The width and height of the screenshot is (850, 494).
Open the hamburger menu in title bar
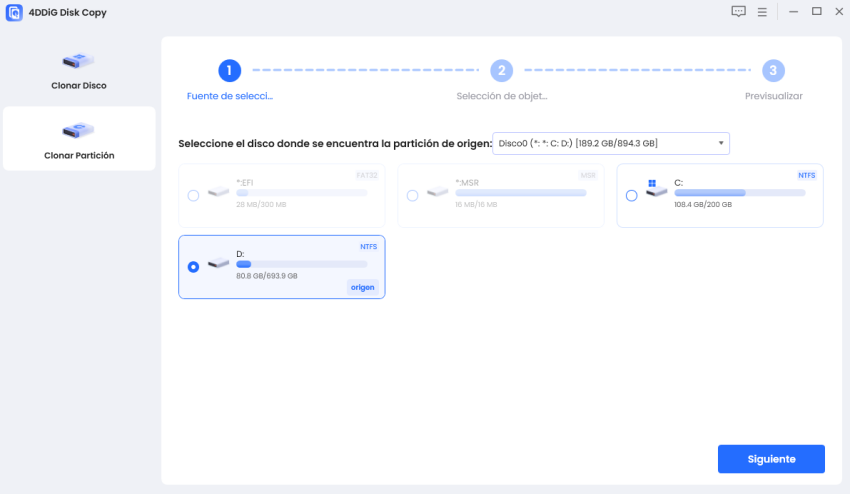click(762, 12)
